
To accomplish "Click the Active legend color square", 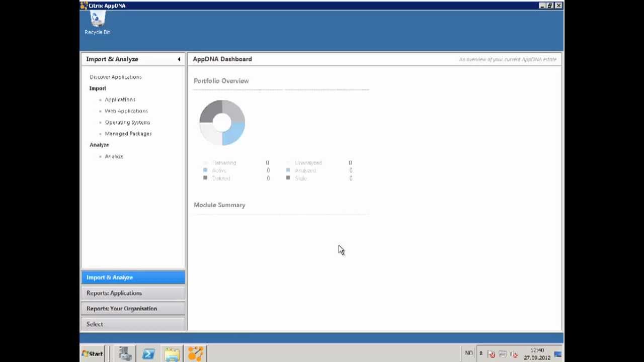I will pyautogui.click(x=205, y=170).
